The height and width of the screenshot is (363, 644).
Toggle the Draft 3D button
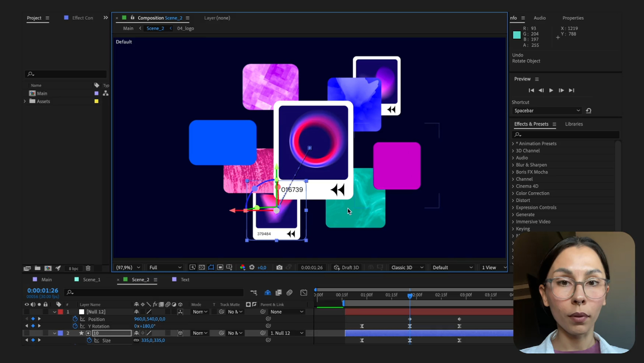click(346, 268)
